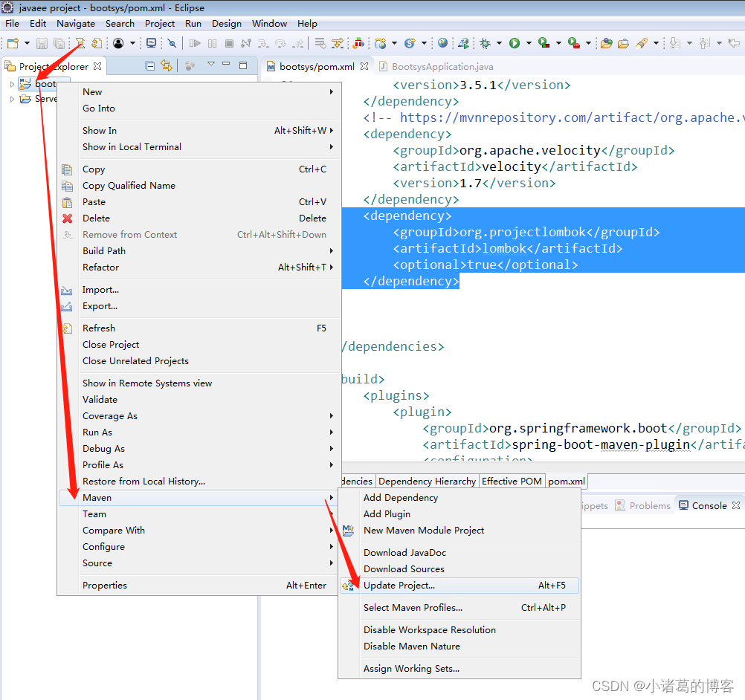Click Assign Working Sets... entry
Screen dimensions: 745x700
[459, 669]
